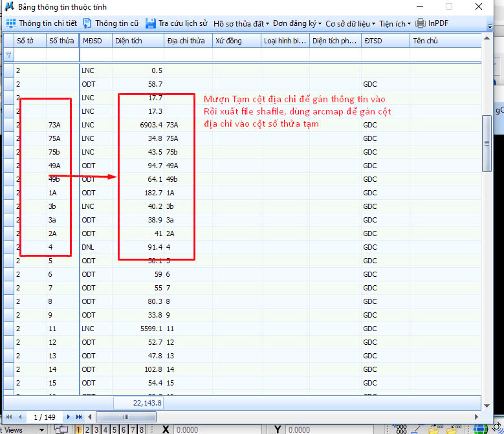504x434 pixels.
Task: Go to the previous record page
Action: click(x=20, y=417)
